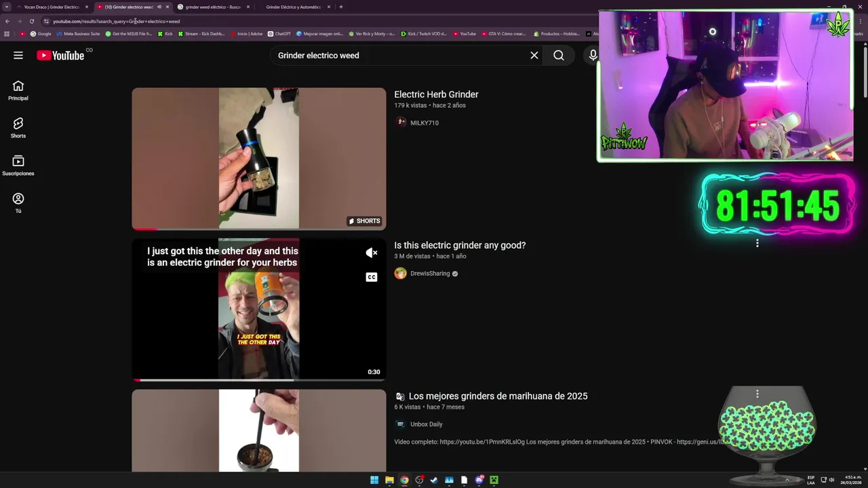The height and width of the screenshot is (488, 868).
Task: Click the MILKY710 channel avatar
Action: (x=401, y=123)
